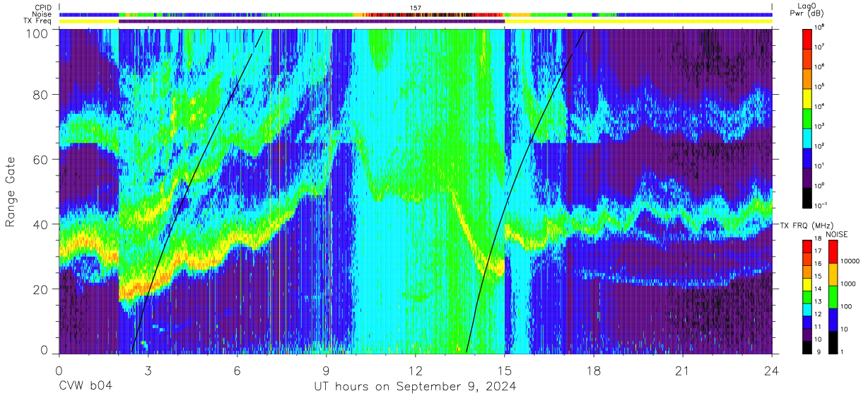Click NOISE legend value '1'

point(841,351)
